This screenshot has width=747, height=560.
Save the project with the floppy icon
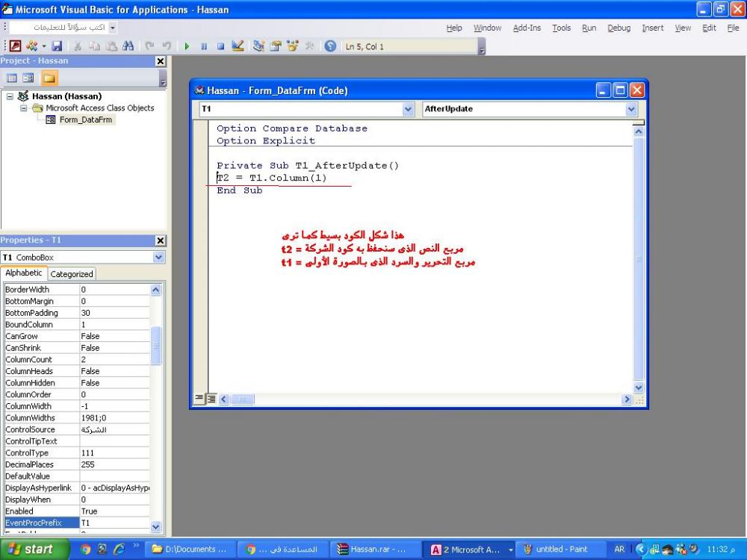point(58,46)
